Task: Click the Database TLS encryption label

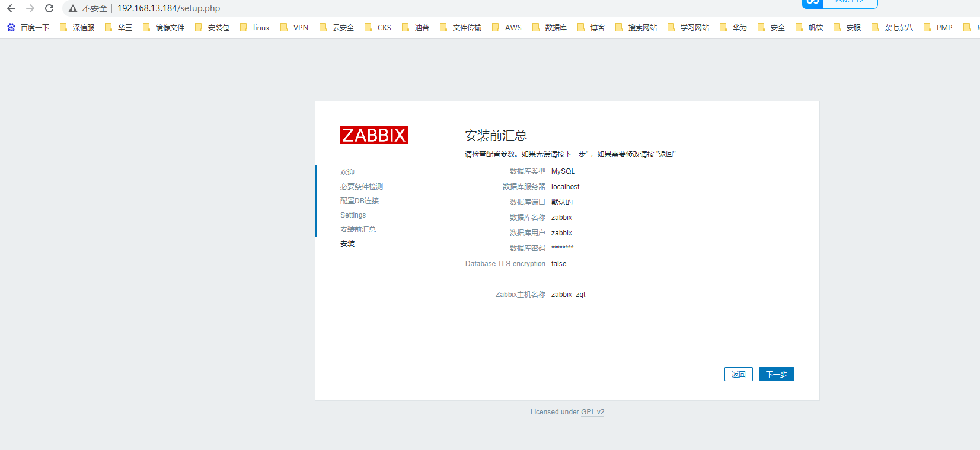Action: click(505, 264)
